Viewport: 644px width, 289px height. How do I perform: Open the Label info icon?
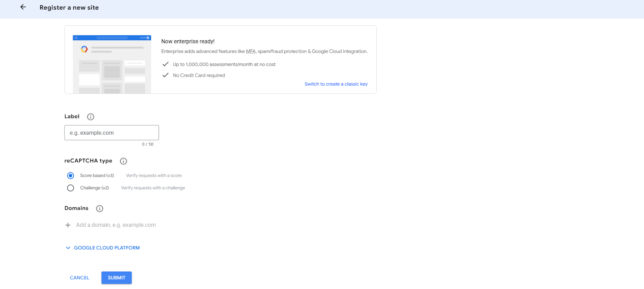(x=91, y=117)
